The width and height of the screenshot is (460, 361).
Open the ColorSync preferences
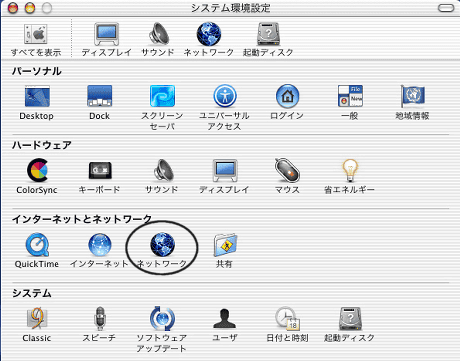37,170
